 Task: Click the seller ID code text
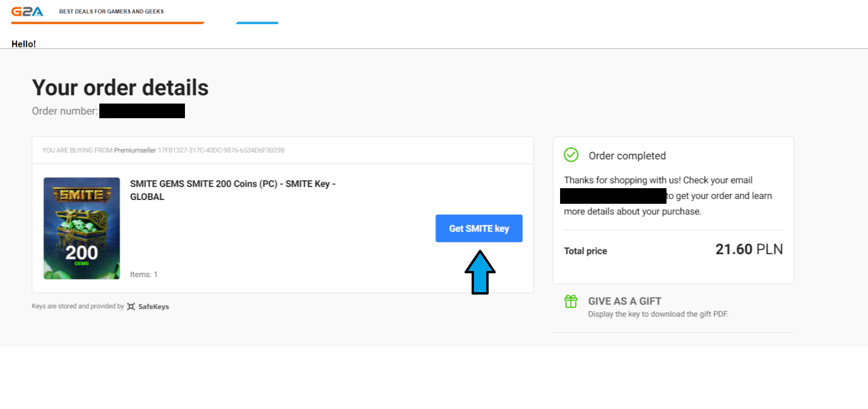[x=221, y=150]
